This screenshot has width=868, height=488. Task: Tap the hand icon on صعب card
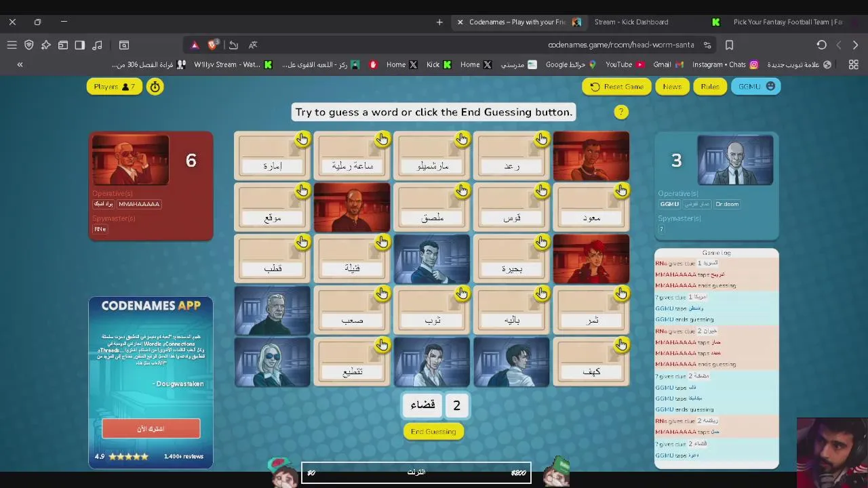pos(382,293)
